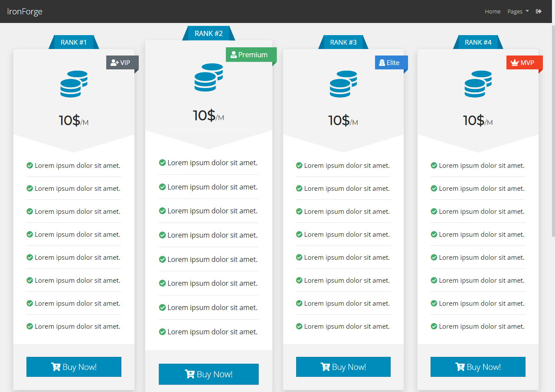Go to Home in the navbar

pos(493,11)
